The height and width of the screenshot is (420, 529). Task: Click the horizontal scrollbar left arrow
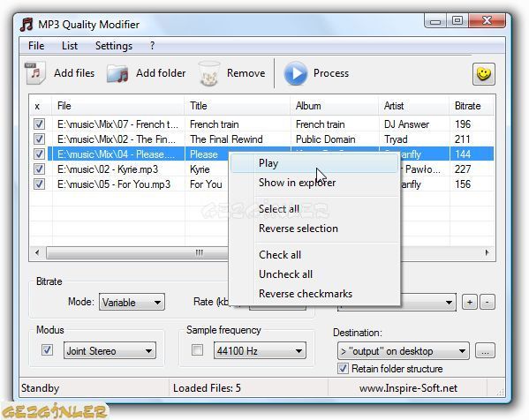click(x=37, y=253)
